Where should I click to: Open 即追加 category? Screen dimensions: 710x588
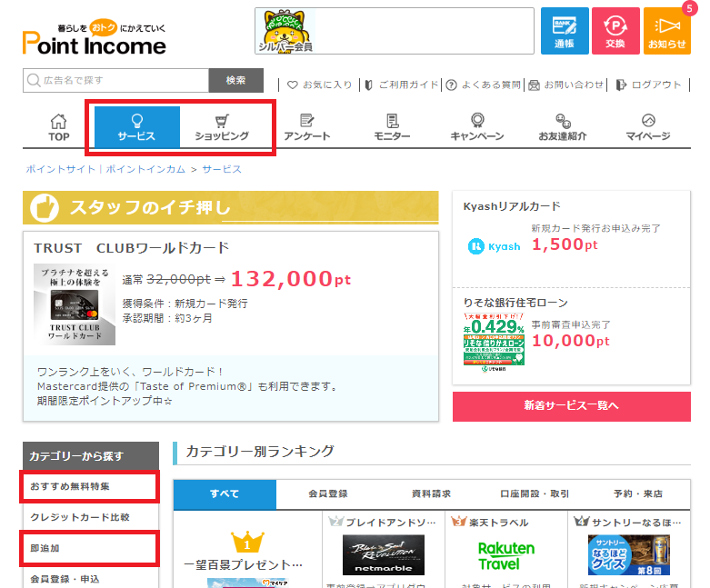click(x=90, y=548)
